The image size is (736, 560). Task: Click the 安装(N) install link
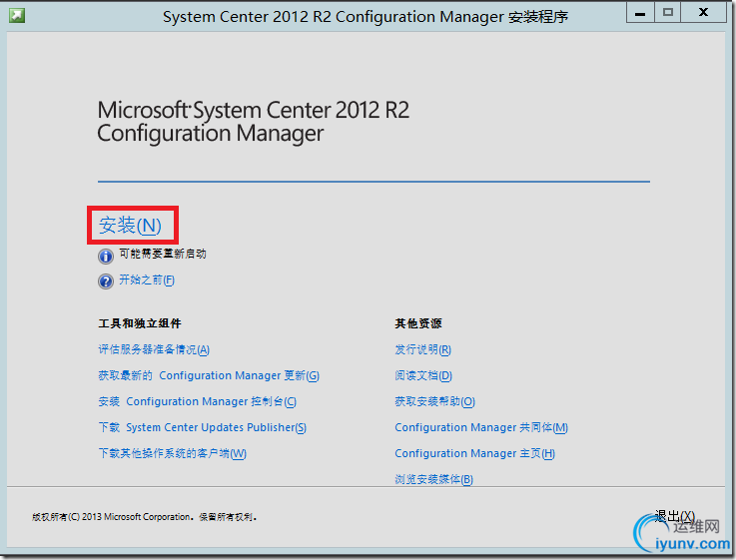[x=130, y=226]
